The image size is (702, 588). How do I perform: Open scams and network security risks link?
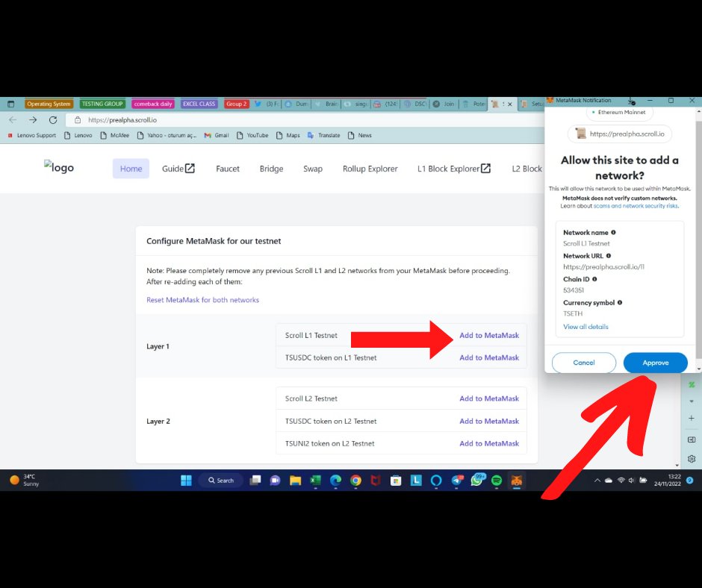click(636, 206)
